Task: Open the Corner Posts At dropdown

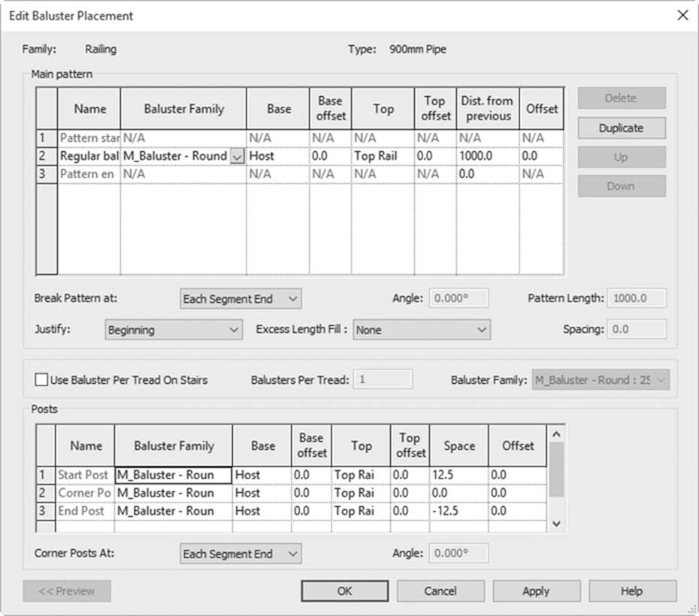Action: coord(241,554)
